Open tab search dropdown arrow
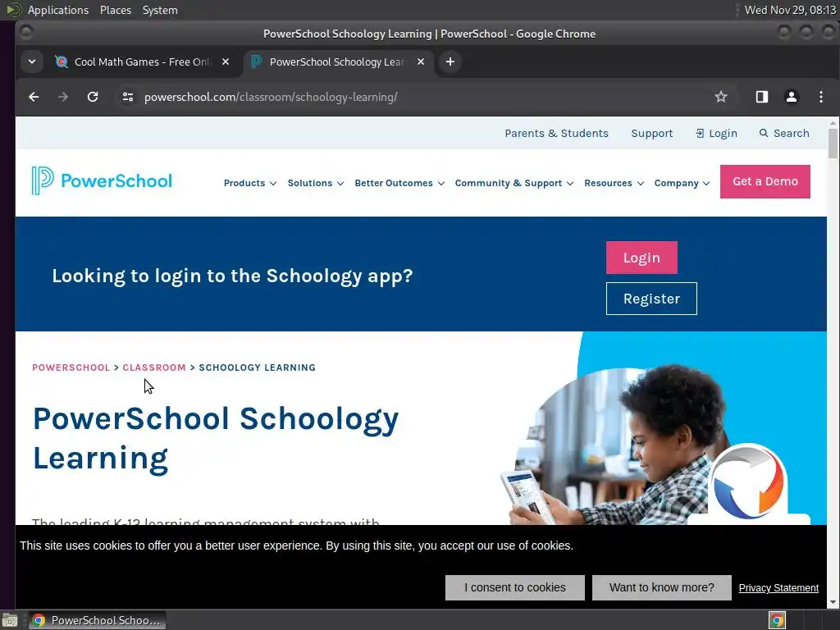 tap(32, 62)
